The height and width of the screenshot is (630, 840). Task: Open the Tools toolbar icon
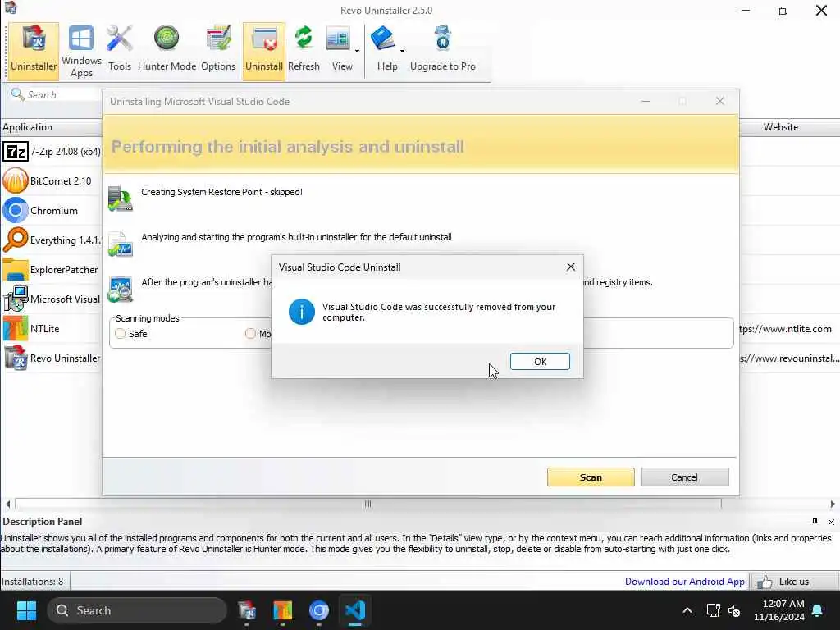[120, 50]
